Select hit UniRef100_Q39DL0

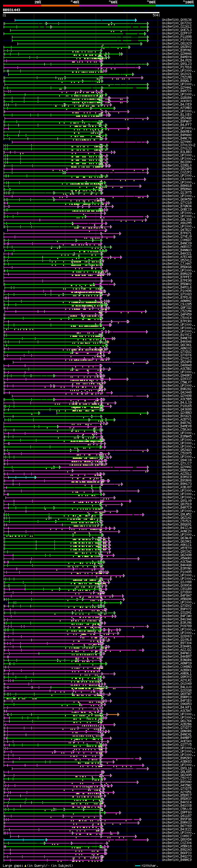coord(176,165)
